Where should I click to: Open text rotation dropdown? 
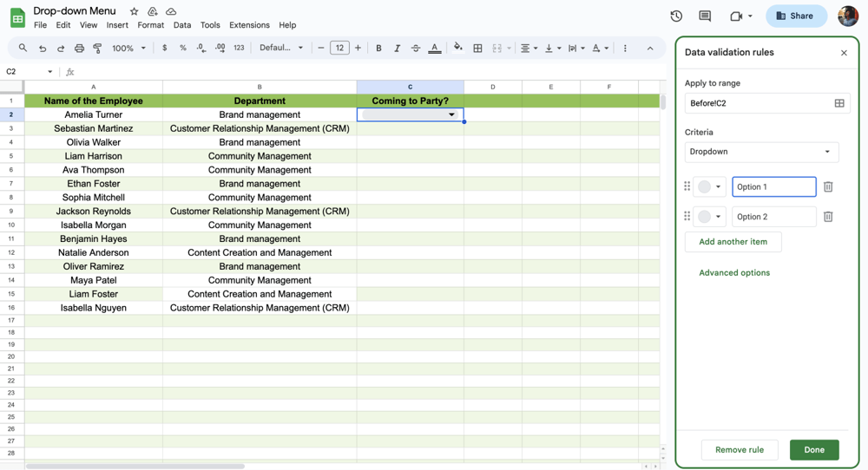[x=600, y=48]
